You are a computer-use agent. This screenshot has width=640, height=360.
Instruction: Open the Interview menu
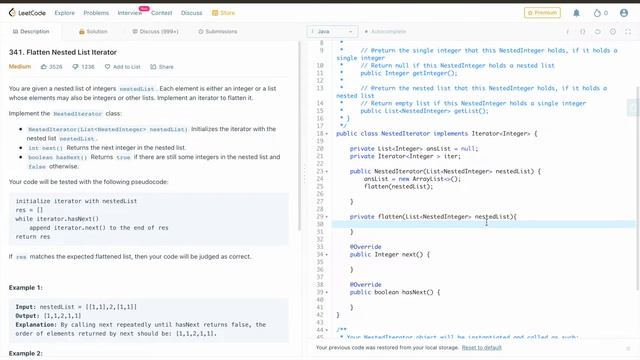(130, 13)
